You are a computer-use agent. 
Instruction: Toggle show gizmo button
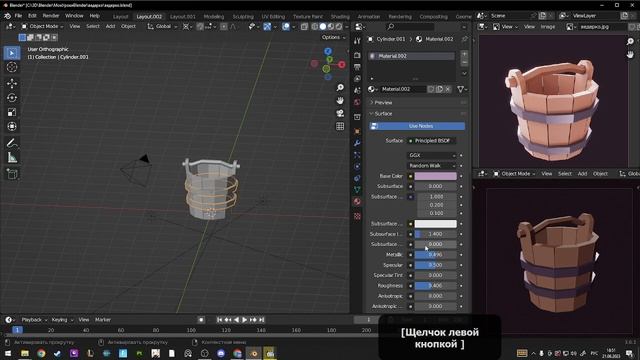(267, 27)
